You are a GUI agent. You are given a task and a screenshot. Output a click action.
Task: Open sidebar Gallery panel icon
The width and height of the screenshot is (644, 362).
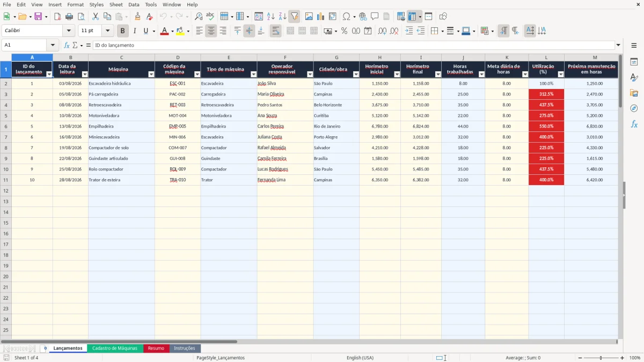coord(634,93)
